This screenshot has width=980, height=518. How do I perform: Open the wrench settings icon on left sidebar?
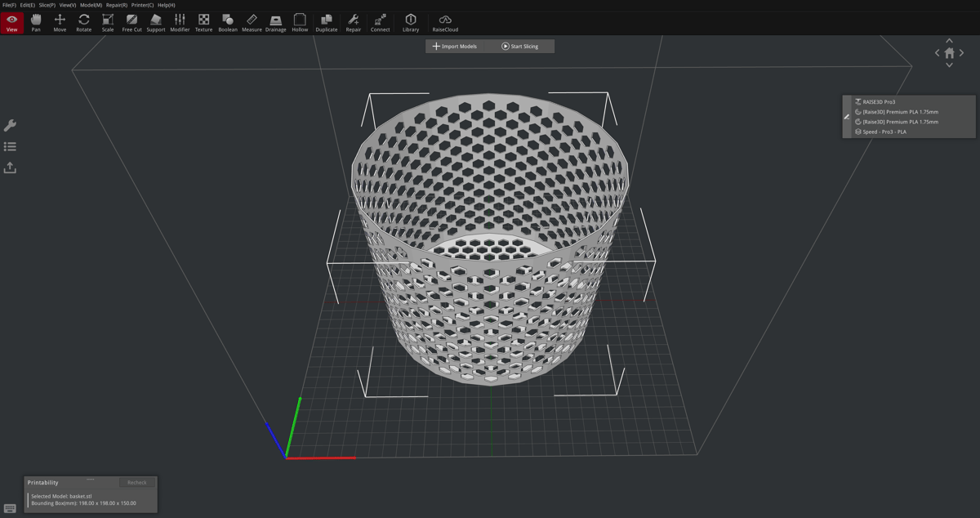click(x=10, y=125)
